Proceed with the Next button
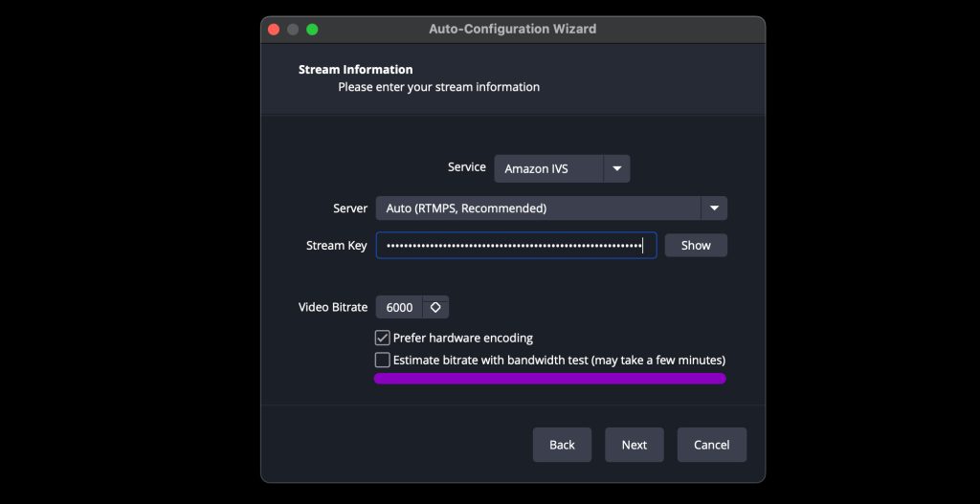The width and height of the screenshot is (980, 504). [635, 445]
